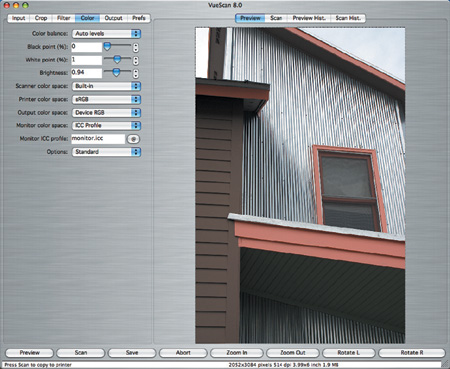450x369 pixels.
Task: Click the Scan button at the bottom
Action: pyautogui.click(x=81, y=353)
